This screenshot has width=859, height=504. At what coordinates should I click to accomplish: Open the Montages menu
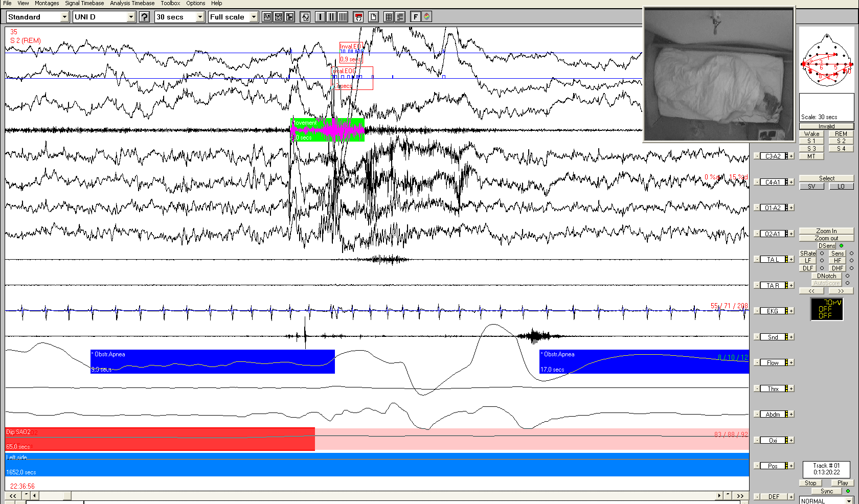pos(47,3)
